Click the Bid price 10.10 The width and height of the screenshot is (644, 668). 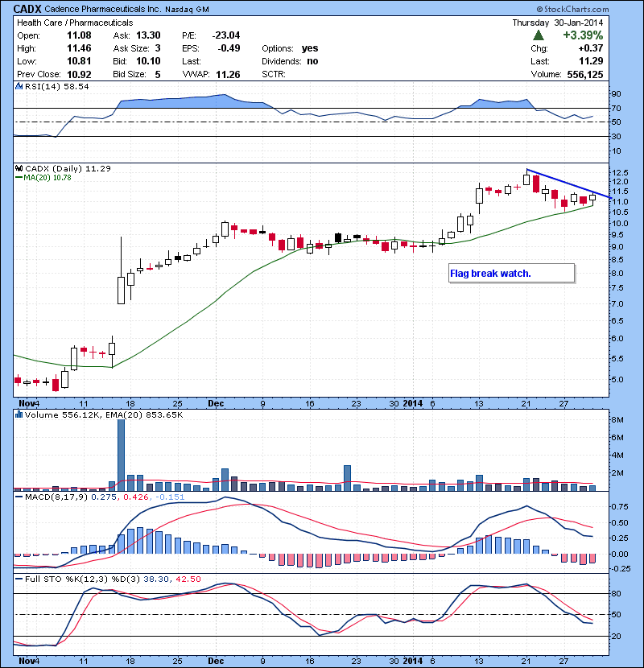point(148,61)
